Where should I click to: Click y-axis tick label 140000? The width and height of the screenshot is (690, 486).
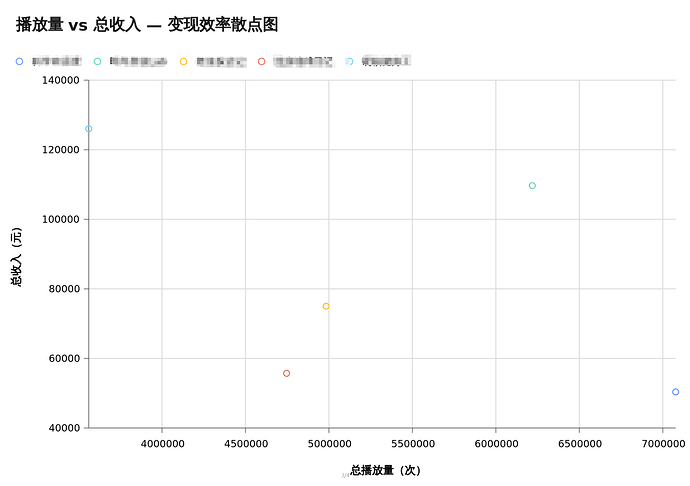click(61, 80)
